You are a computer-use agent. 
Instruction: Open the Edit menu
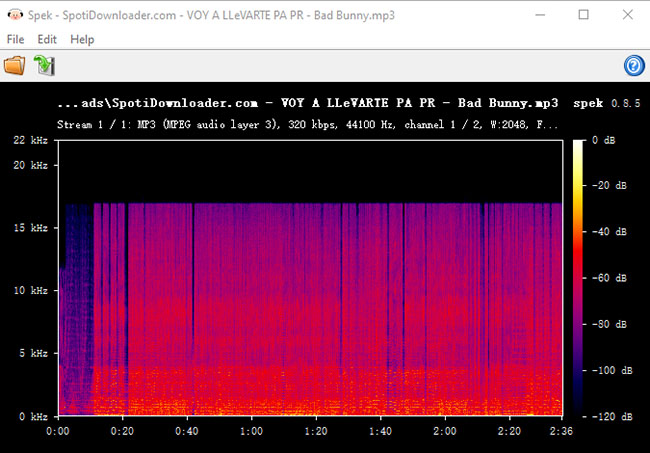[x=47, y=39]
